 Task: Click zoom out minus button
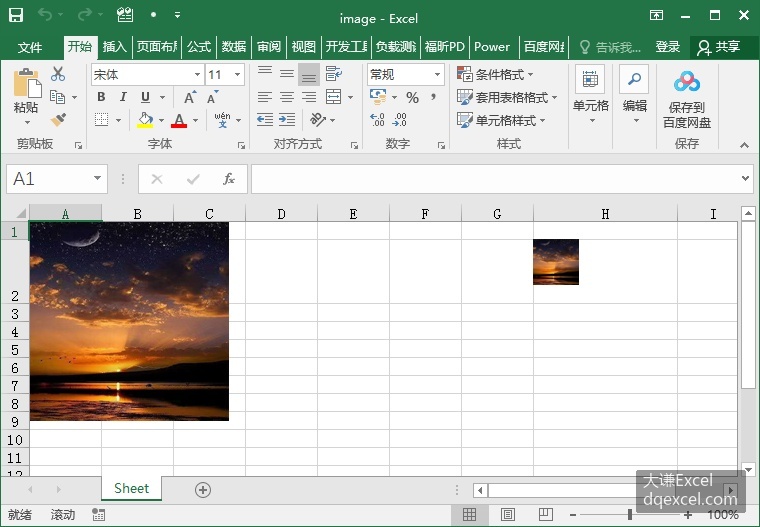tap(573, 515)
